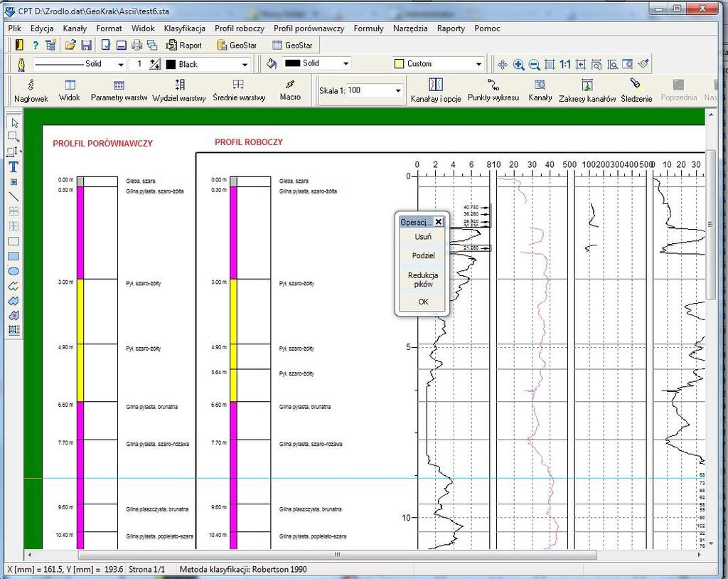Open Parametry warstw tool
Image resolution: width=728 pixels, height=579 pixels.
tap(119, 90)
